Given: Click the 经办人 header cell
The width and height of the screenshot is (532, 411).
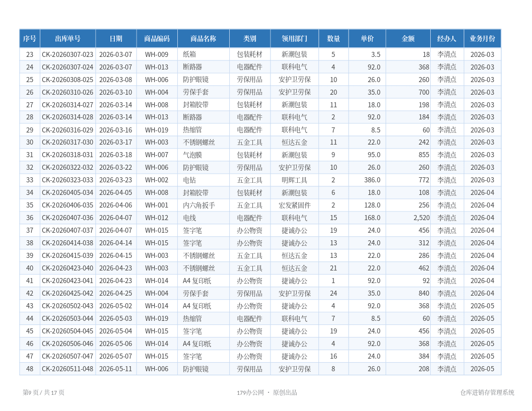Looking at the screenshot, I should pyautogui.click(x=447, y=39).
